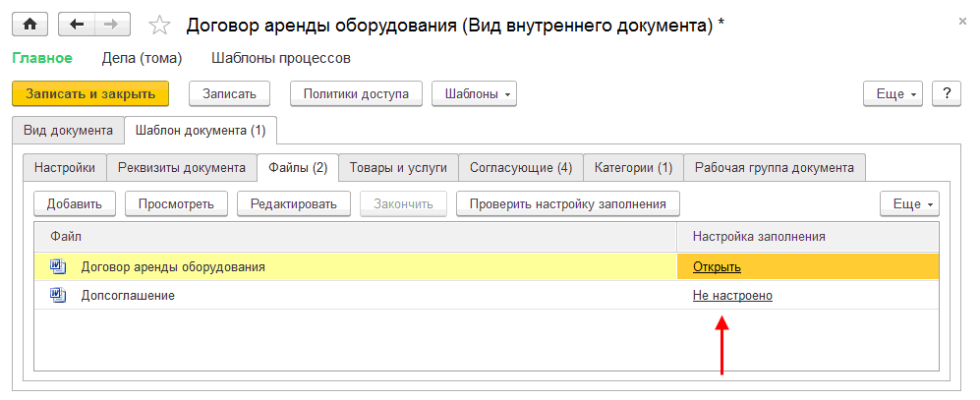Open the Еще menu in the files panel
The width and height of the screenshot is (980, 400).
(x=909, y=203)
